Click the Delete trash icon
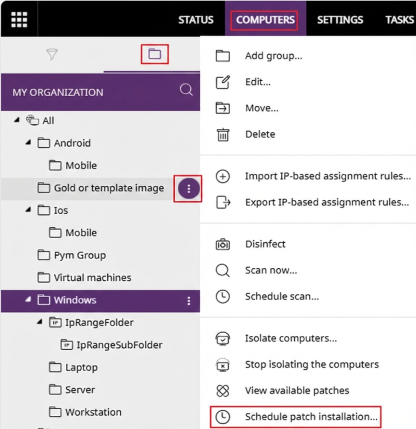The image size is (416, 429). click(223, 135)
